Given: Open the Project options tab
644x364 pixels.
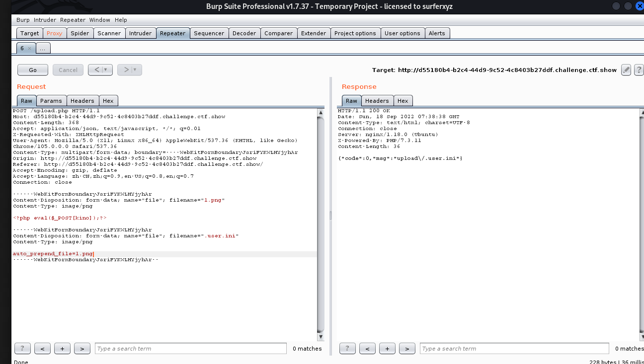Looking at the screenshot, I should point(355,33).
